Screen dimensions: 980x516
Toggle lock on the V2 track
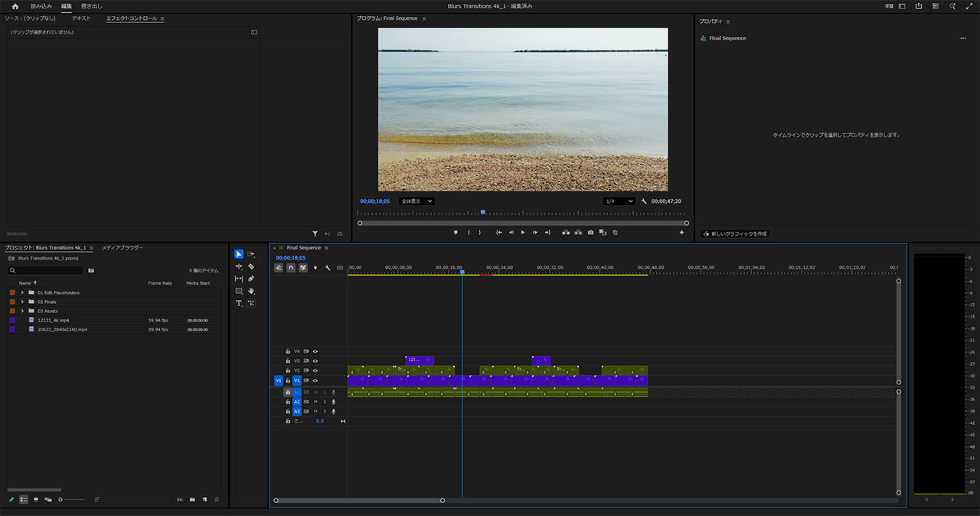pyautogui.click(x=288, y=371)
